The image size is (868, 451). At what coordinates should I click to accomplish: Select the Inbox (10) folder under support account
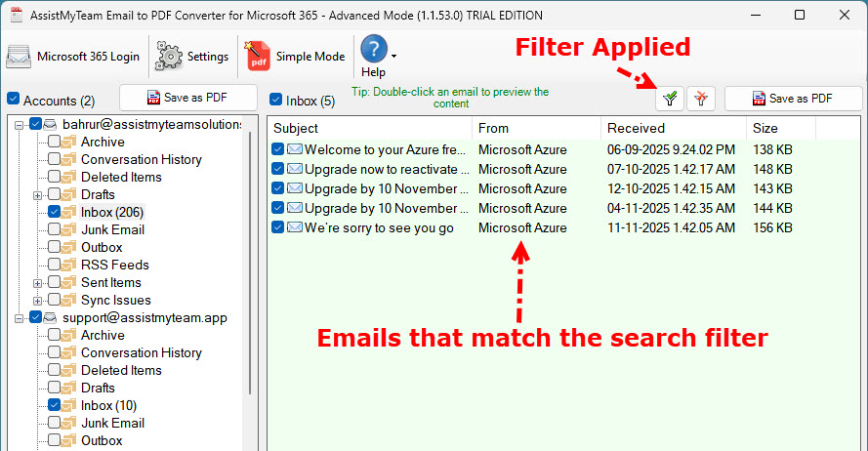[108, 405]
